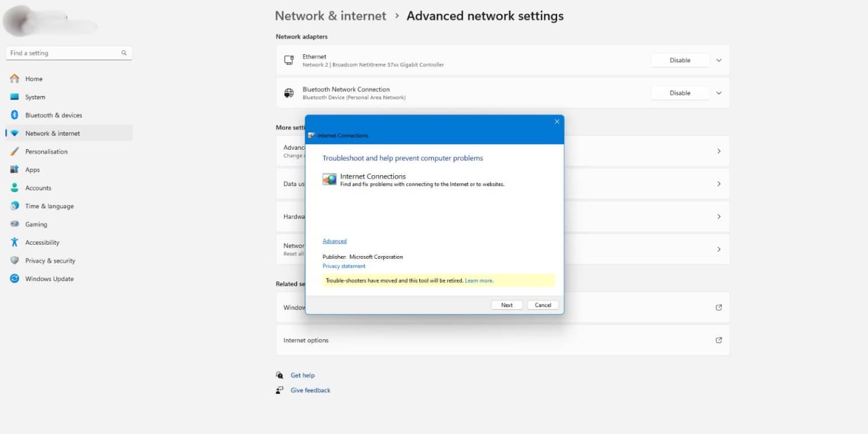Click the Find a setting search field

point(68,53)
